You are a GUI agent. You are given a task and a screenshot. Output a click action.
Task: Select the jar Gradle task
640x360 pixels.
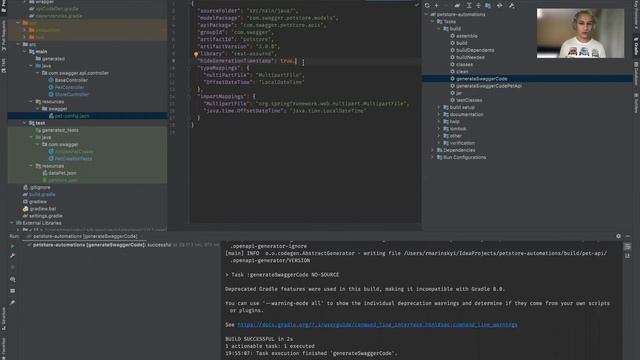point(459,93)
